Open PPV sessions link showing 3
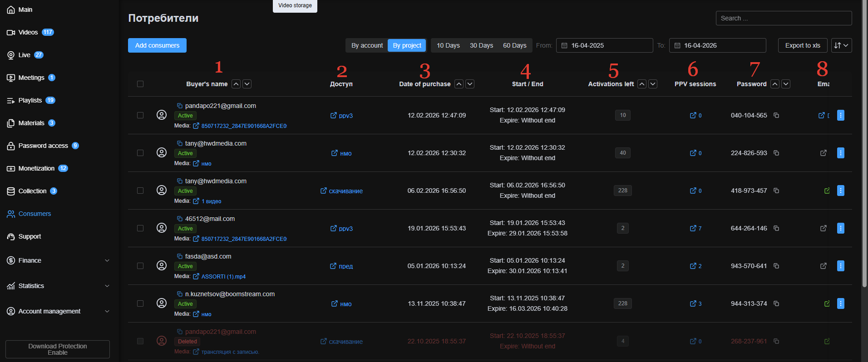Screen dimensions: 868x362 pos(695,303)
